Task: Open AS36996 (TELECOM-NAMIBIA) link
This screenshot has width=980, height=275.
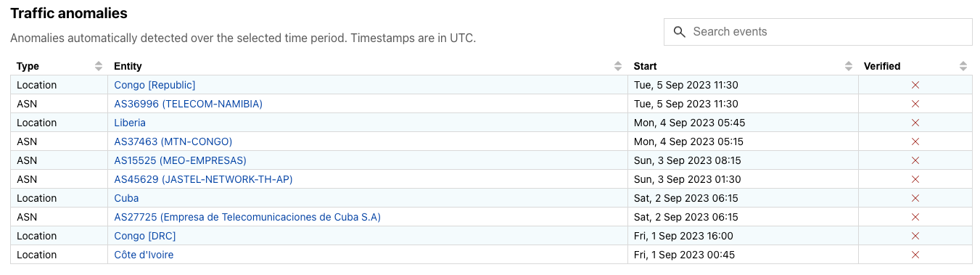Action: (189, 104)
